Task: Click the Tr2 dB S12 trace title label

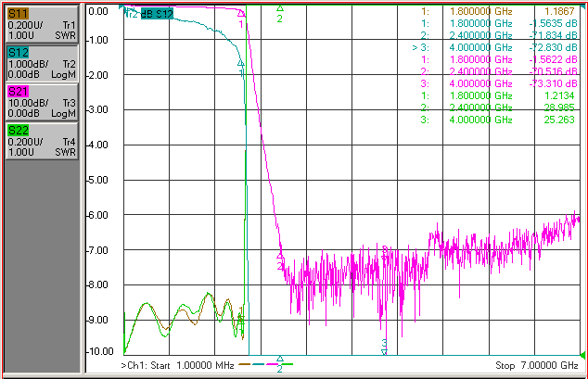Action: 148,14
